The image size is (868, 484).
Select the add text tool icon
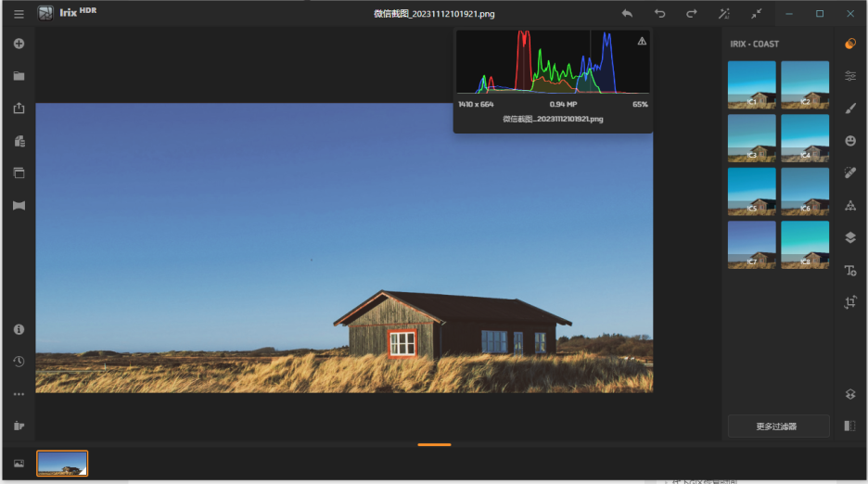[x=850, y=270]
